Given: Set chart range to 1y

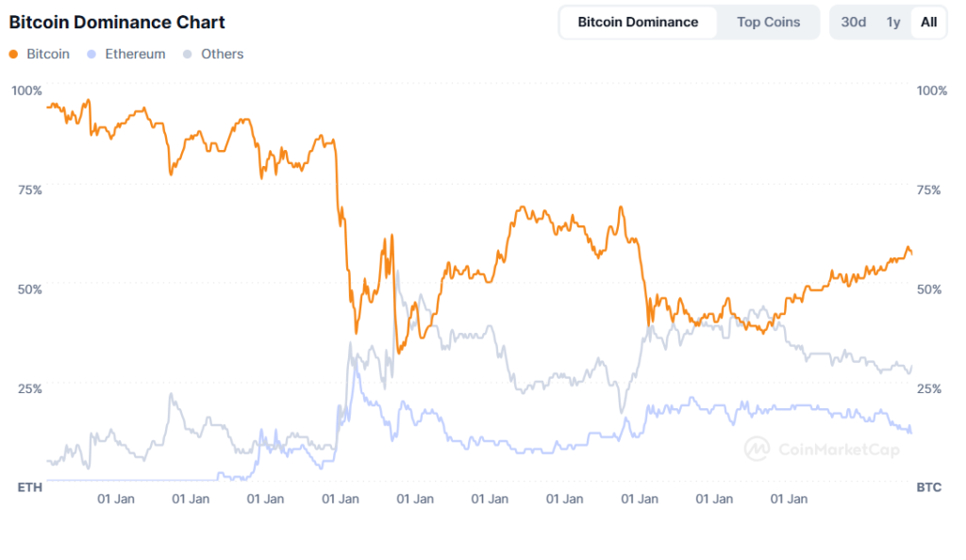Looking at the screenshot, I should pyautogui.click(x=892, y=22).
